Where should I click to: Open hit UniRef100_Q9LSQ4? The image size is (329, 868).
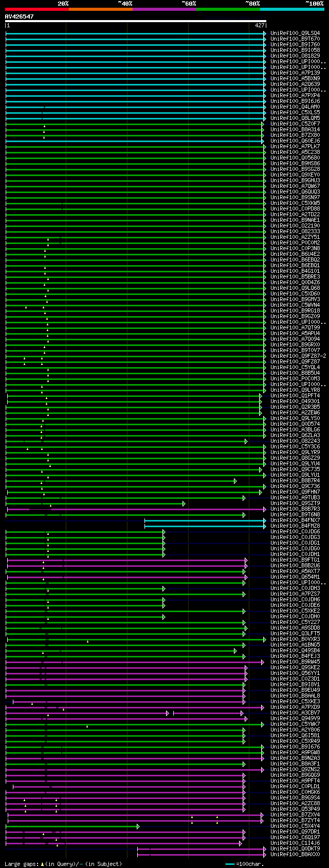(x=295, y=33)
